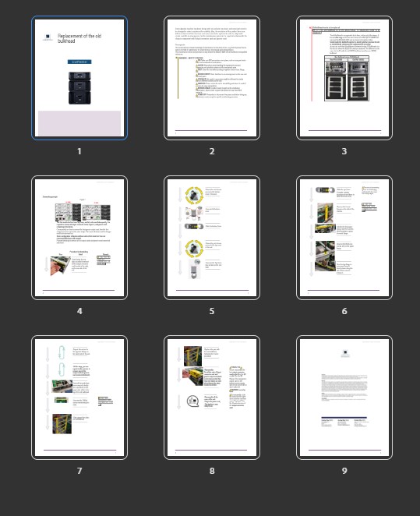Click the page number 1 label

point(79,151)
